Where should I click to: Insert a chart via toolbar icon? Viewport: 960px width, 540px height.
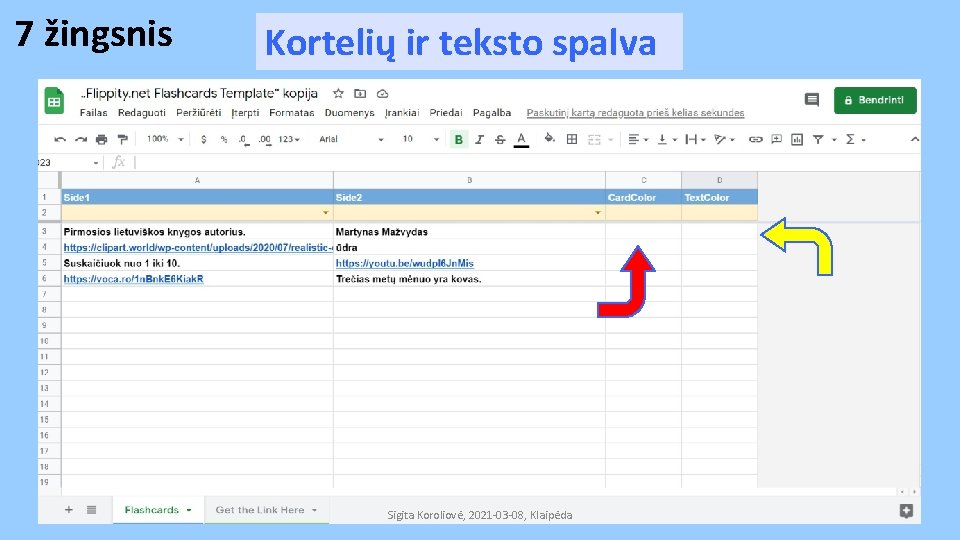pyautogui.click(x=797, y=140)
